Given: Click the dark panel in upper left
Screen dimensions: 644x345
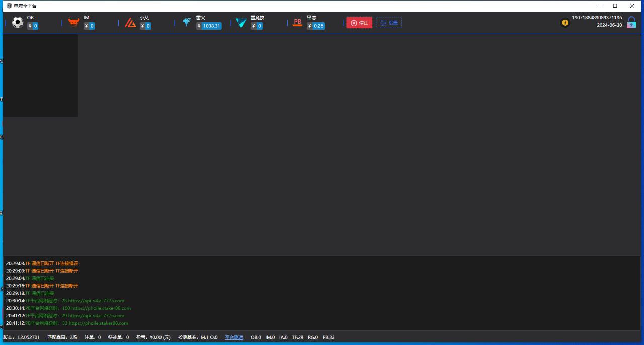Looking at the screenshot, I should pyautogui.click(x=40, y=75).
